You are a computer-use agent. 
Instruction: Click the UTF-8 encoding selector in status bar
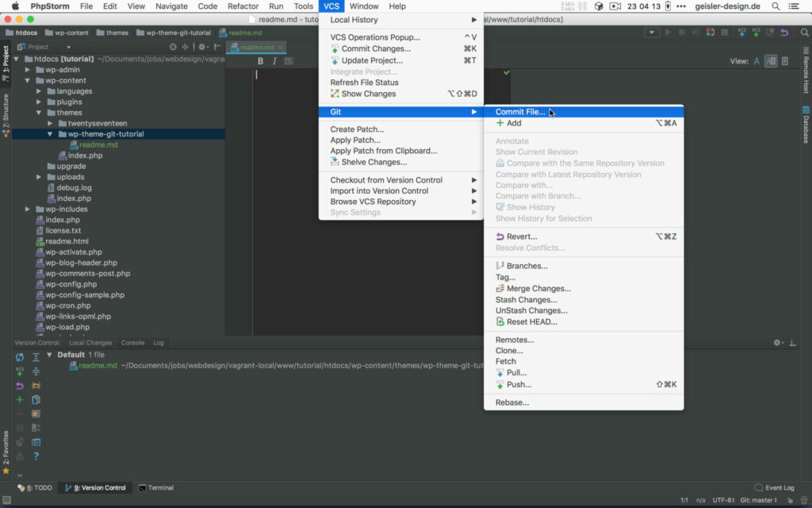click(x=723, y=500)
